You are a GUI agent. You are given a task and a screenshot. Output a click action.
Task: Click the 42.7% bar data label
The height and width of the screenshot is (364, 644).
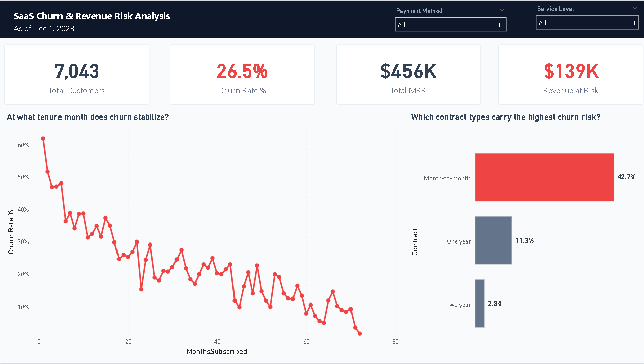pos(626,177)
